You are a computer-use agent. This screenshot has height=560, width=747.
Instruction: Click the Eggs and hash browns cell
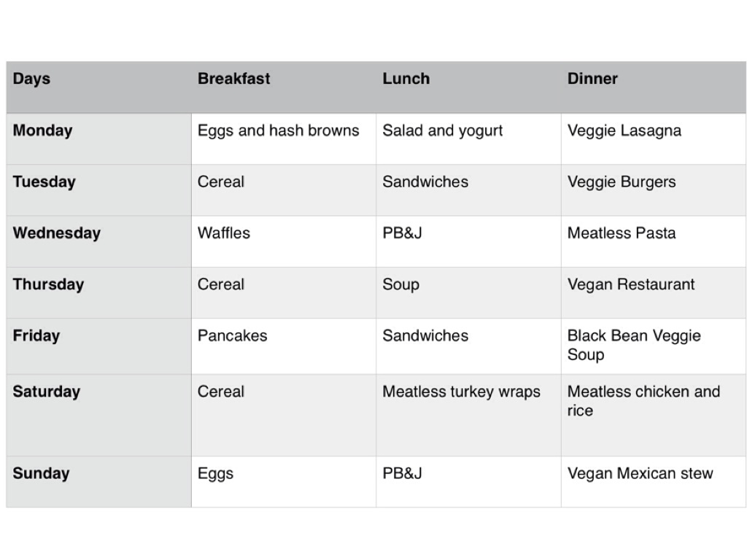(x=278, y=131)
